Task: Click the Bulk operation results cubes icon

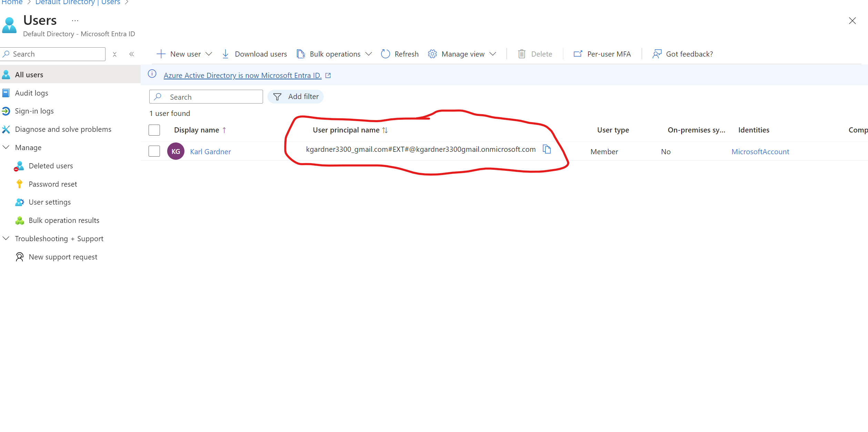Action: click(x=20, y=220)
